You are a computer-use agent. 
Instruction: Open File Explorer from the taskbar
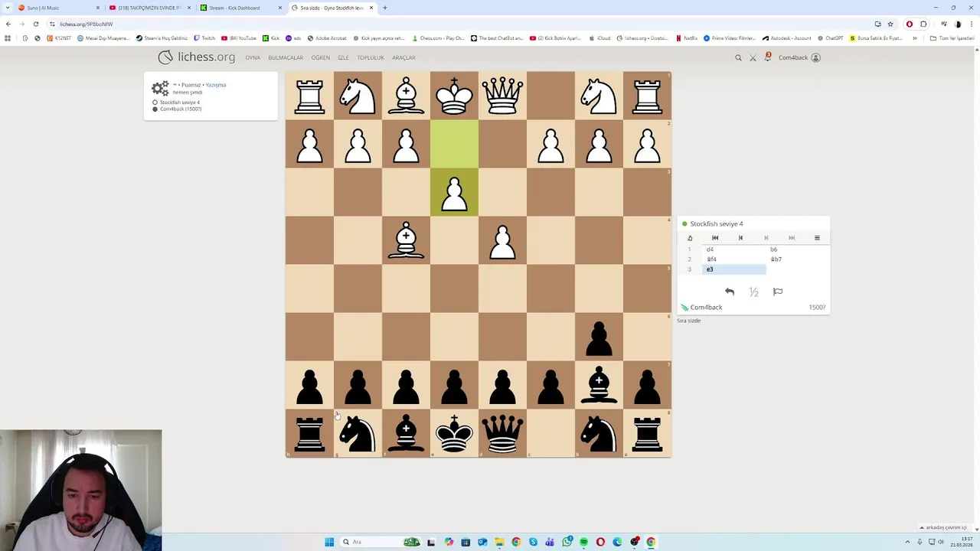tap(499, 542)
